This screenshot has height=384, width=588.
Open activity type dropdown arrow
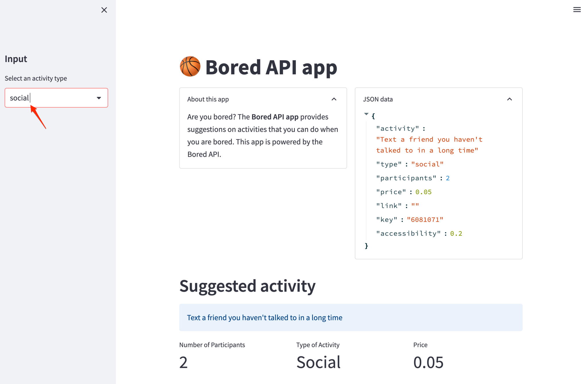tap(99, 98)
